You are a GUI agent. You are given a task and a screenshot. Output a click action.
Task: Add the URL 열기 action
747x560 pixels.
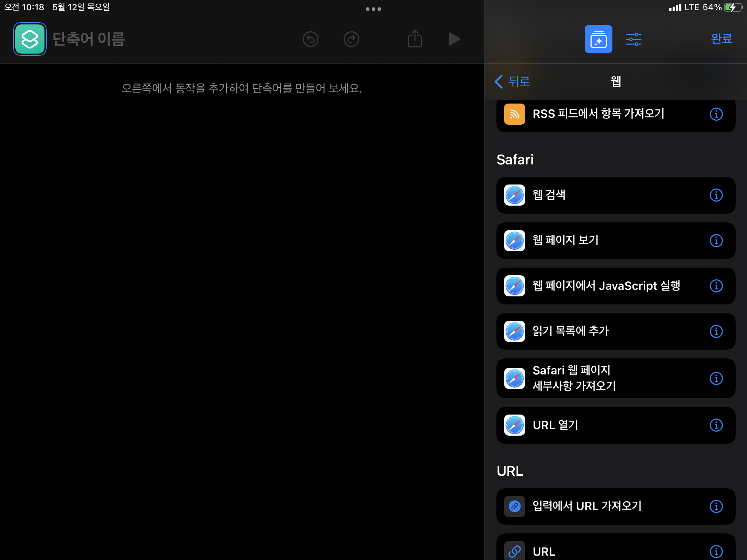[598, 425]
